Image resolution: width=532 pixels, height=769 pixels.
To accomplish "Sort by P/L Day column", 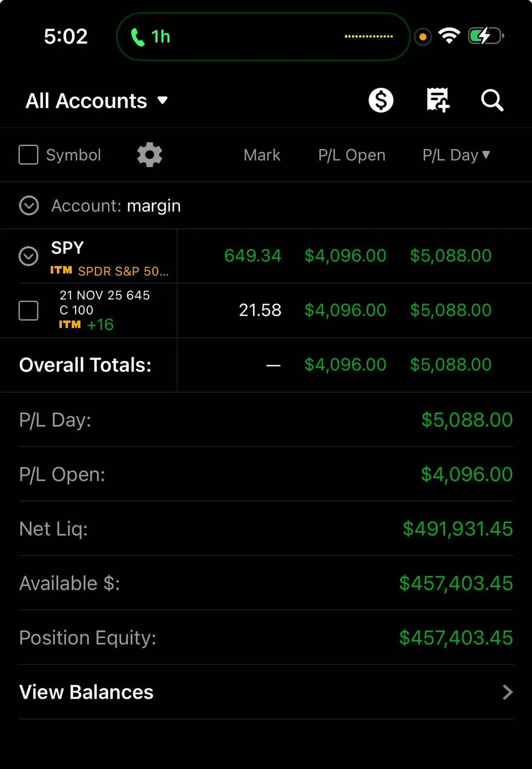I will [x=456, y=155].
